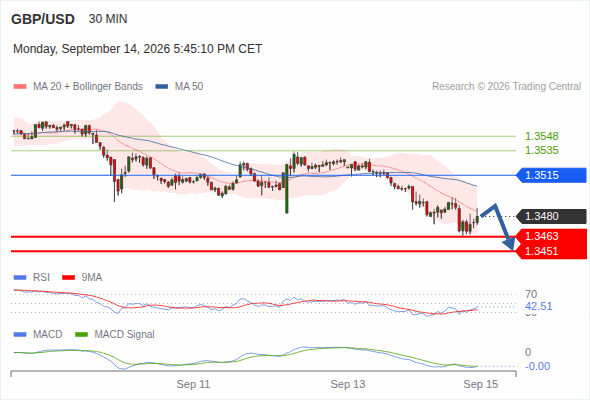Click the Research © 2026 Trading Central credit

tap(506, 87)
